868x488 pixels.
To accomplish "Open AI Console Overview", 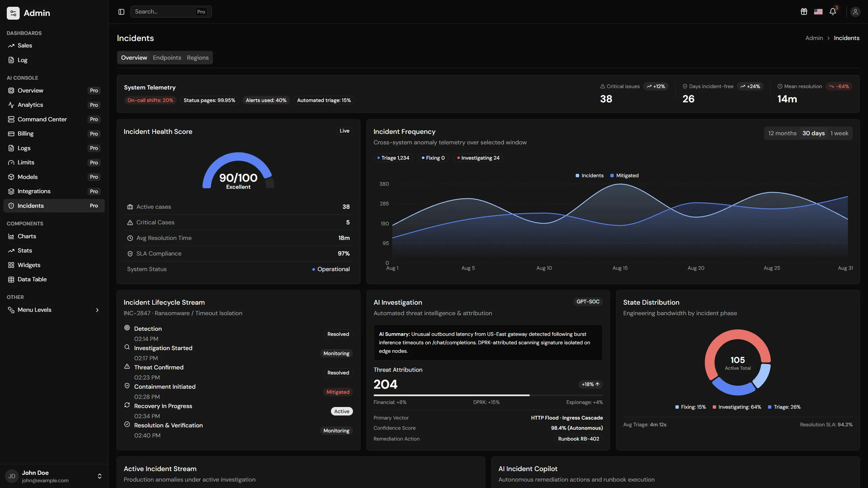I will (x=54, y=90).
